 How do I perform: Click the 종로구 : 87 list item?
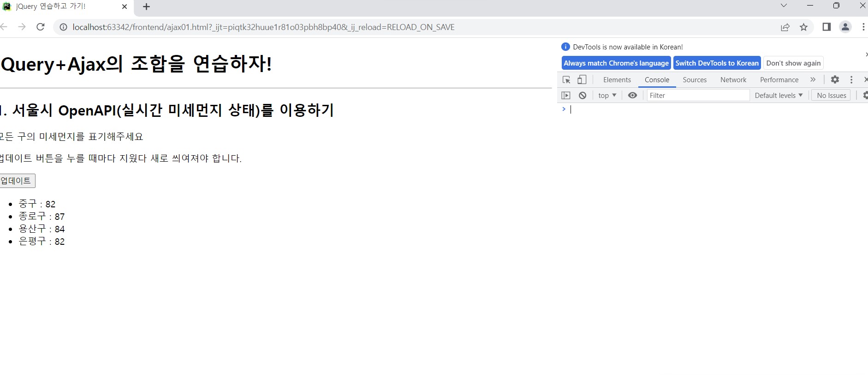[x=42, y=217]
